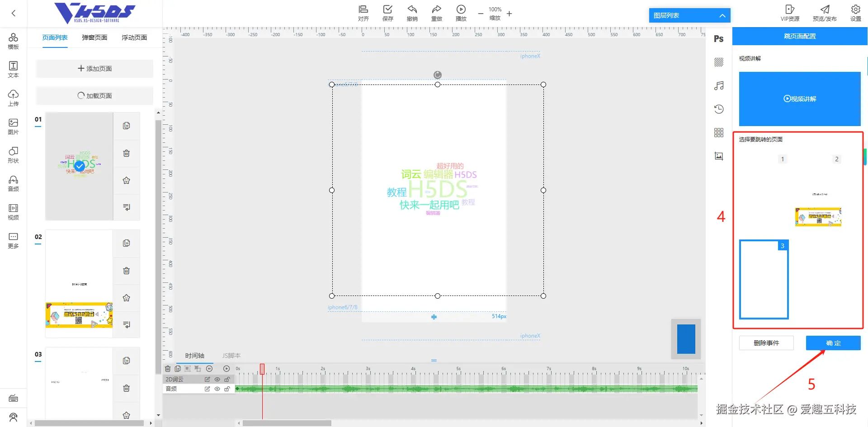Image resolution: width=868 pixels, height=427 pixels.
Task: Click the 确定 confirm button
Action: (x=833, y=343)
